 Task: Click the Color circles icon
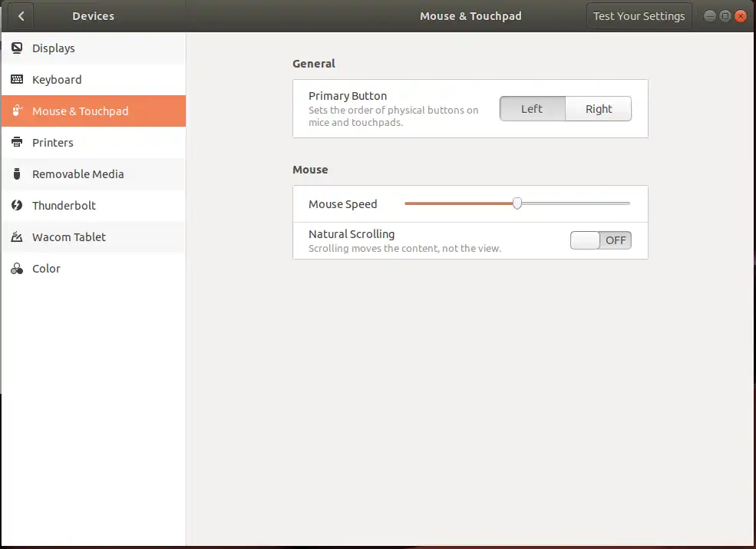(17, 268)
